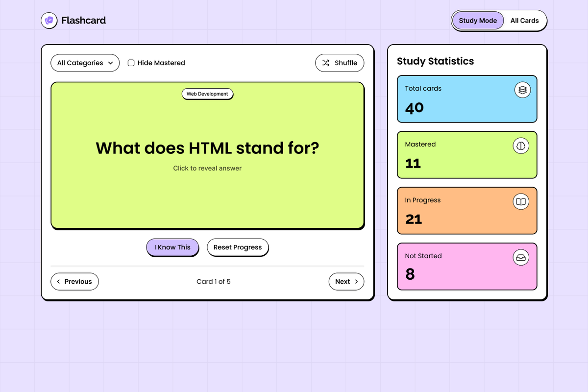Viewport: 588px width, 392px height.
Task: Select the In Progress statistics card
Action: pyautogui.click(x=466, y=210)
